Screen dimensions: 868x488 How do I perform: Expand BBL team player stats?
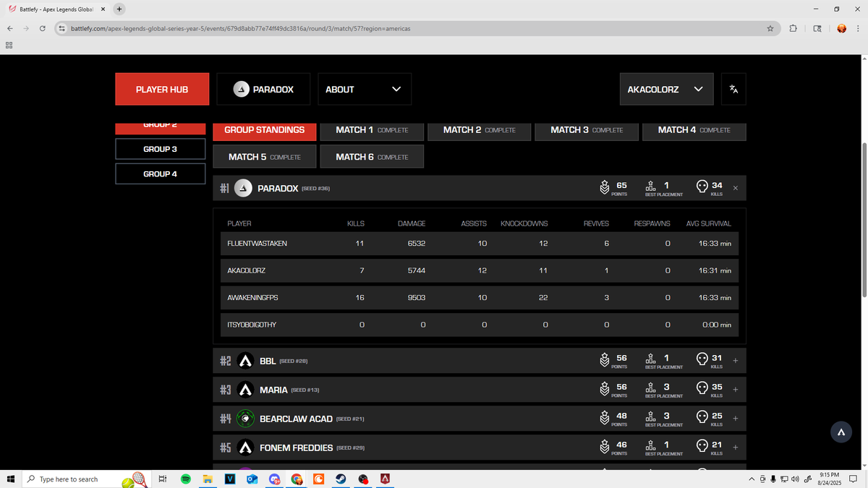(x=736, y=360)
